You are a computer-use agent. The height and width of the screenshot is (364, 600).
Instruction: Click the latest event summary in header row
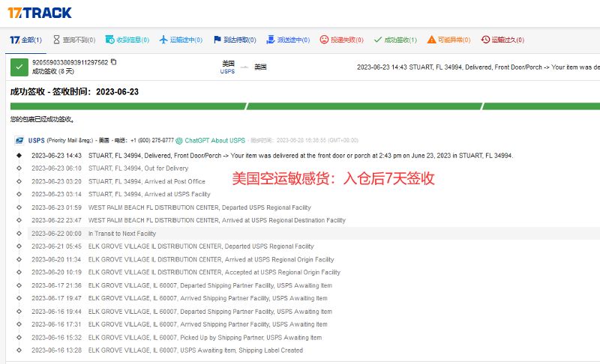478,67
